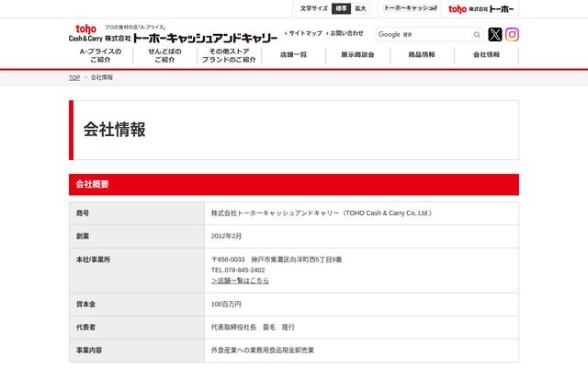
Task: Open 会社情報 menu item
Action: point(486,55)
